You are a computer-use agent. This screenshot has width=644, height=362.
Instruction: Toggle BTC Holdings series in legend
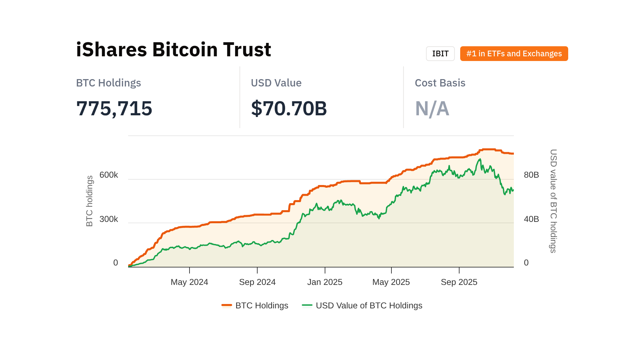(x=262, y=305)
